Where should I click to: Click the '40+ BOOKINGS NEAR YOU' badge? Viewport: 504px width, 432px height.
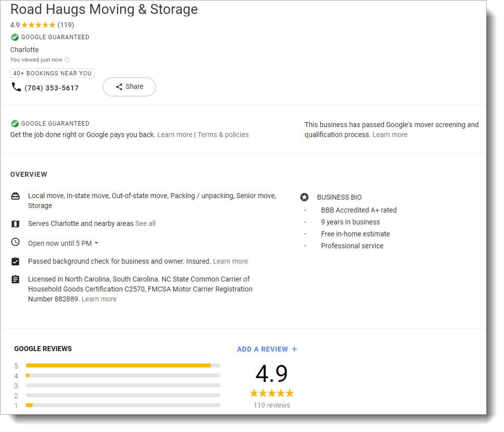click(53, 73)
